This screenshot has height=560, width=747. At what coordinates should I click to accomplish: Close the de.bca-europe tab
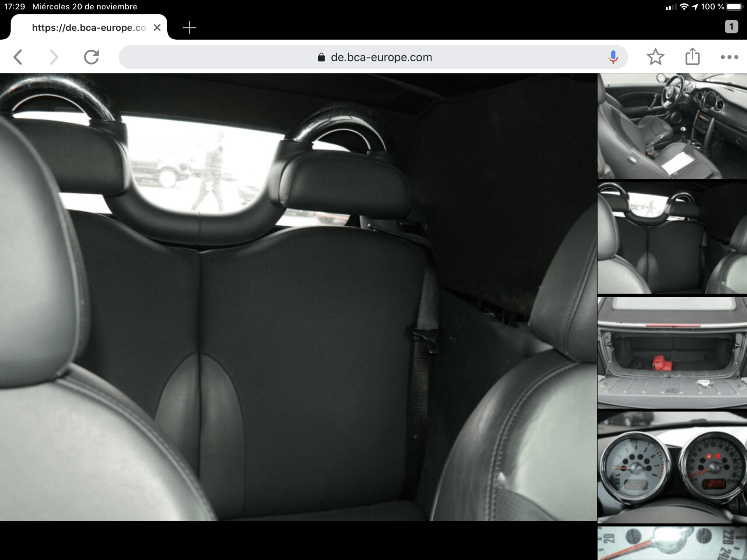[x=157, y=28]
